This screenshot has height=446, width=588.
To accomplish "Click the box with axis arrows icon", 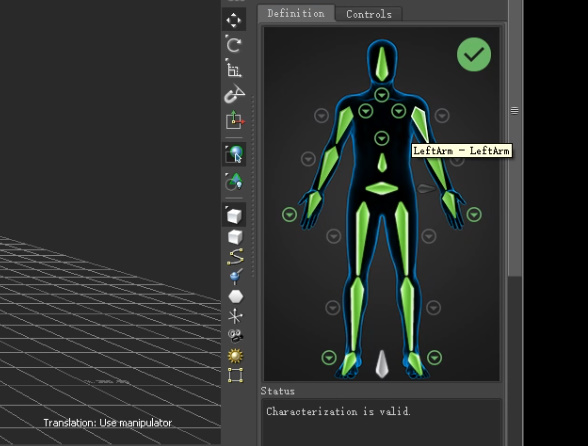I will tap(234, 120).
